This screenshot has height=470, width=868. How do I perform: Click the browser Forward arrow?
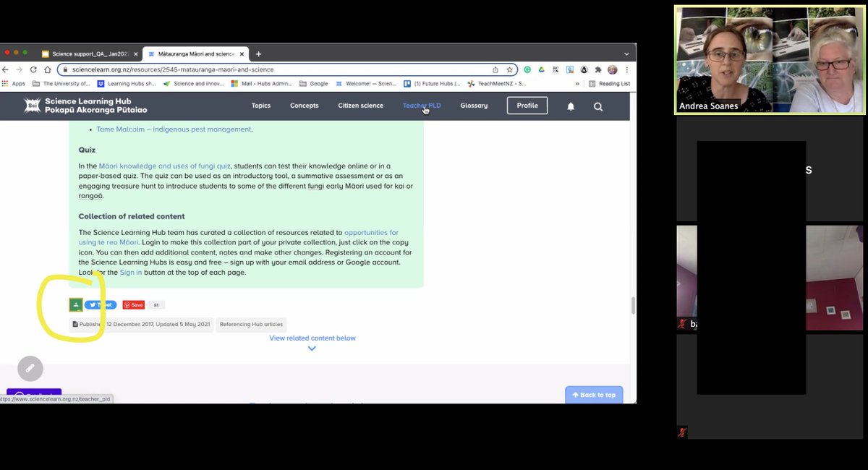[20, 69]
